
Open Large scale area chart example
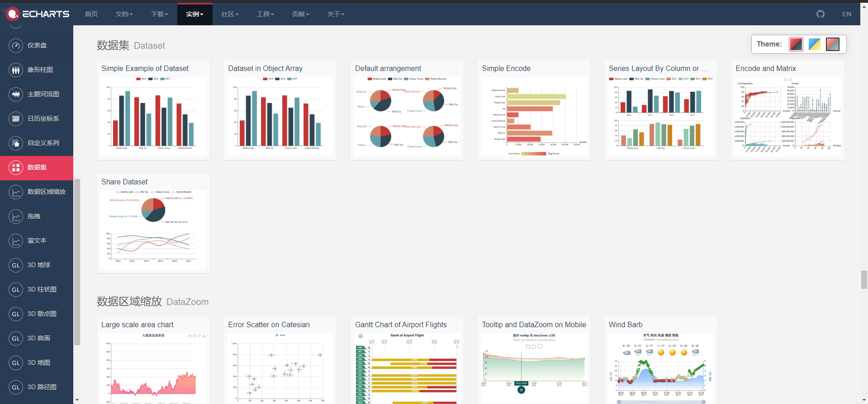(x=153, y=360)
